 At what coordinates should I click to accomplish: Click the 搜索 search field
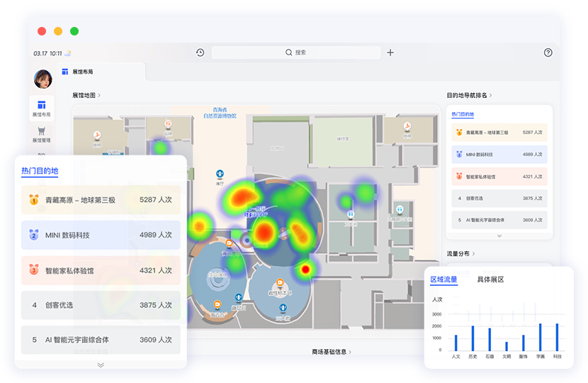pos(295,52)
